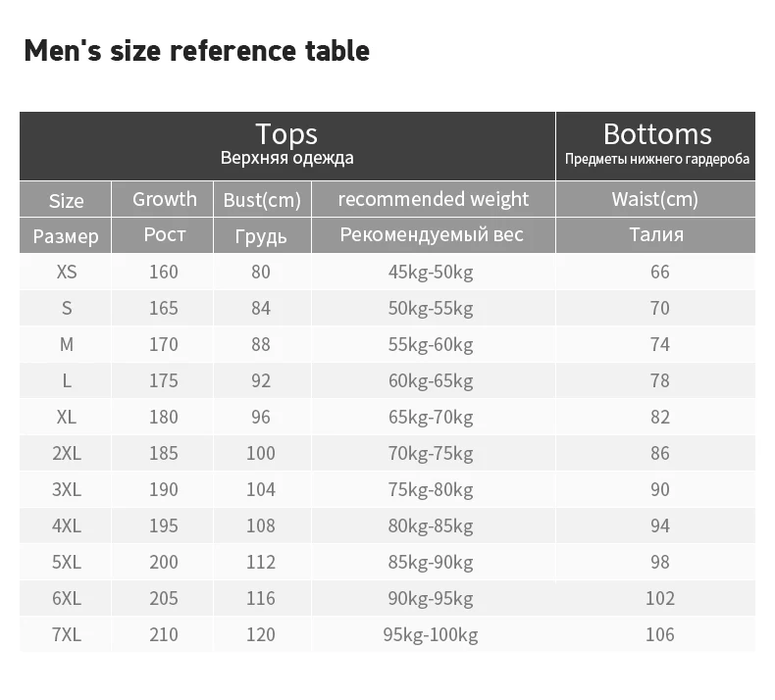Select the Size column header
This screenshot has width=775, height=700.
click(66, 200)
